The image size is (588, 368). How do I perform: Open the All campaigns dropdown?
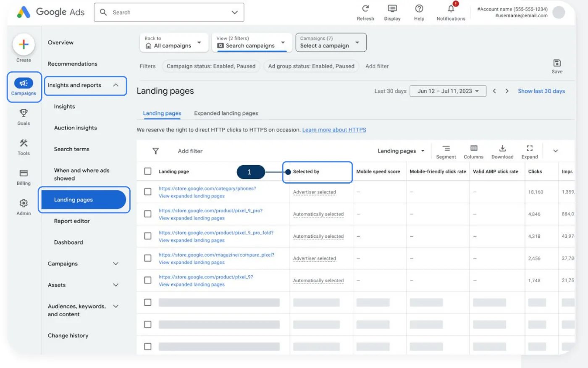174,42
